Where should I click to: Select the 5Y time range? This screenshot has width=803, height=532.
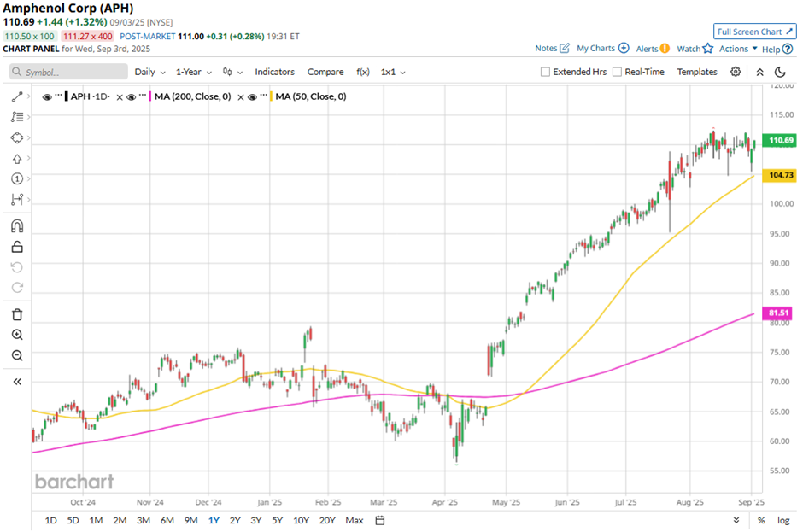click(277, 520)
